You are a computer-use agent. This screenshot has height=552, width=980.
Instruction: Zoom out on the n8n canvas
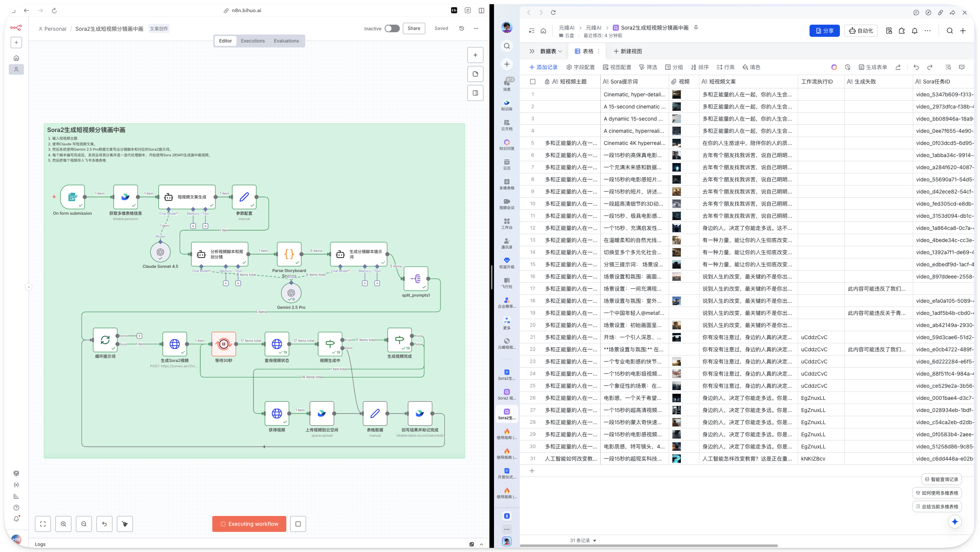tap(84, 524)
